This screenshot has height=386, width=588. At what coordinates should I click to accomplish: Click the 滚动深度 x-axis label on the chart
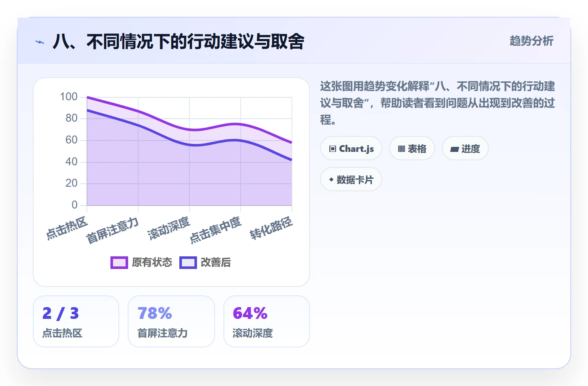[169, 228]
